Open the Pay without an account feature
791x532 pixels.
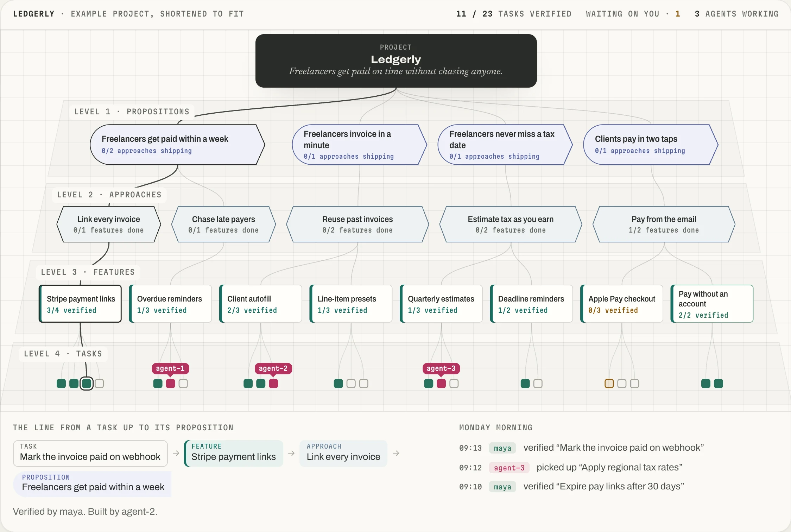tap(712, 304)
